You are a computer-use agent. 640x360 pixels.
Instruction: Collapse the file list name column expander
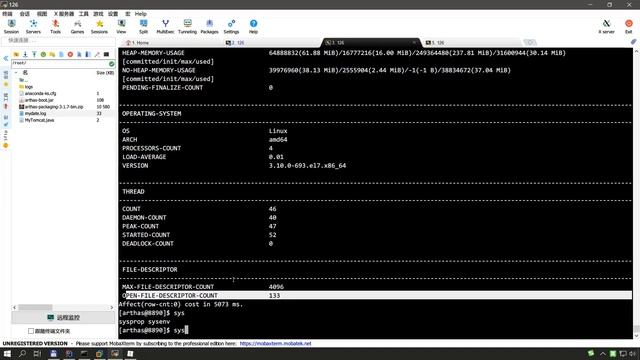coord(16,73)
